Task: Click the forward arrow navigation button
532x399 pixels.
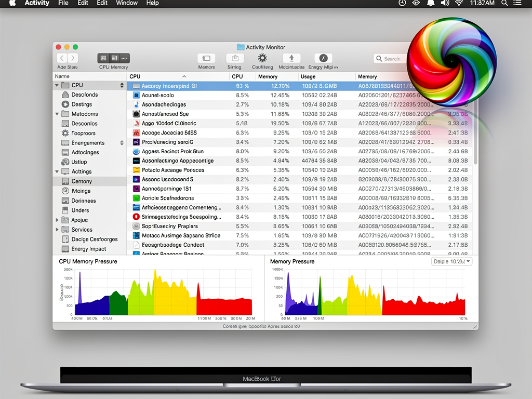Action: (73, 58)
